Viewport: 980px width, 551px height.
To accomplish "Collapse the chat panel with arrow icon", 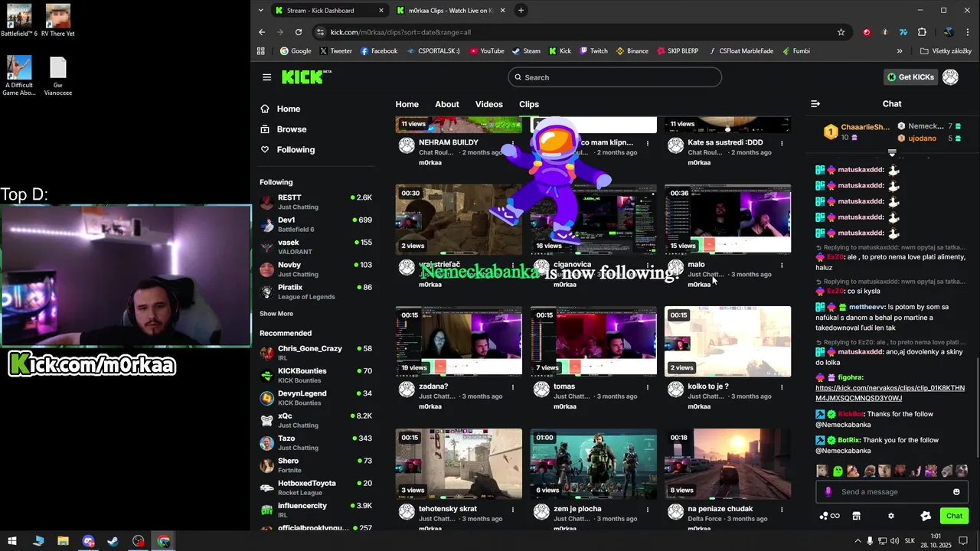I will pos(815,104).
